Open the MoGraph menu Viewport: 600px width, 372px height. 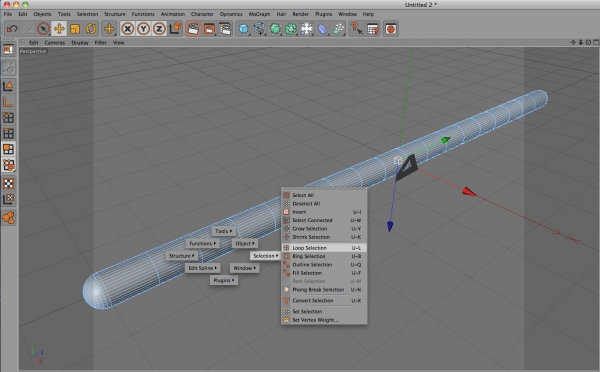(x=259, y=14)
